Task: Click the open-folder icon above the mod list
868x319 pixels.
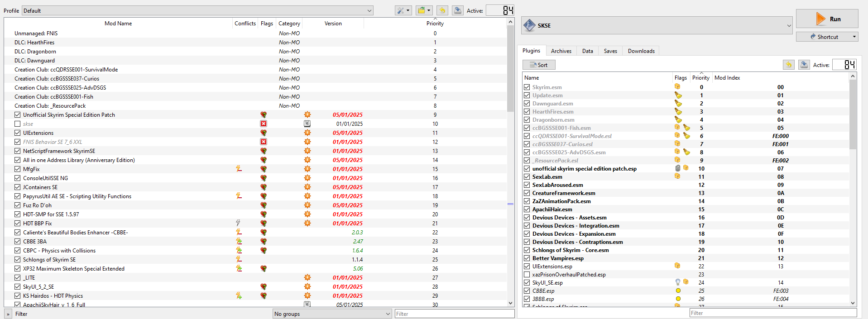Action: [x=424, y=10]
